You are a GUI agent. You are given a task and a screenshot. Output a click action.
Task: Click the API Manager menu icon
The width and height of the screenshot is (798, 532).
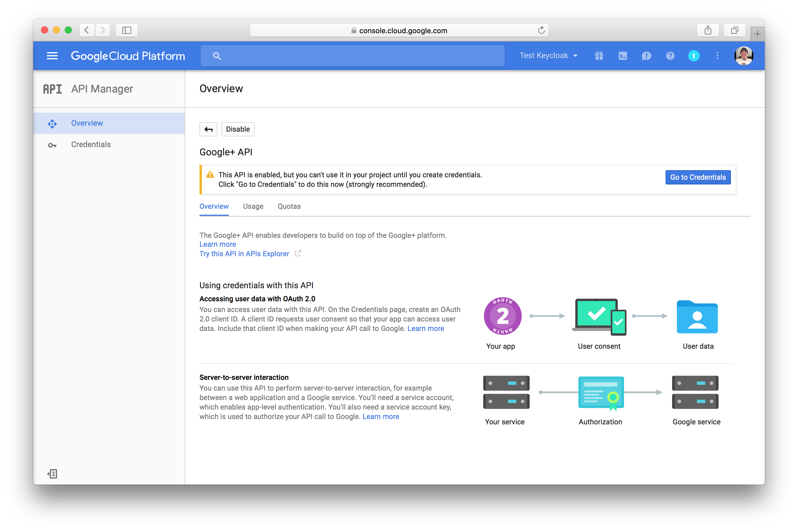[53, 88]
